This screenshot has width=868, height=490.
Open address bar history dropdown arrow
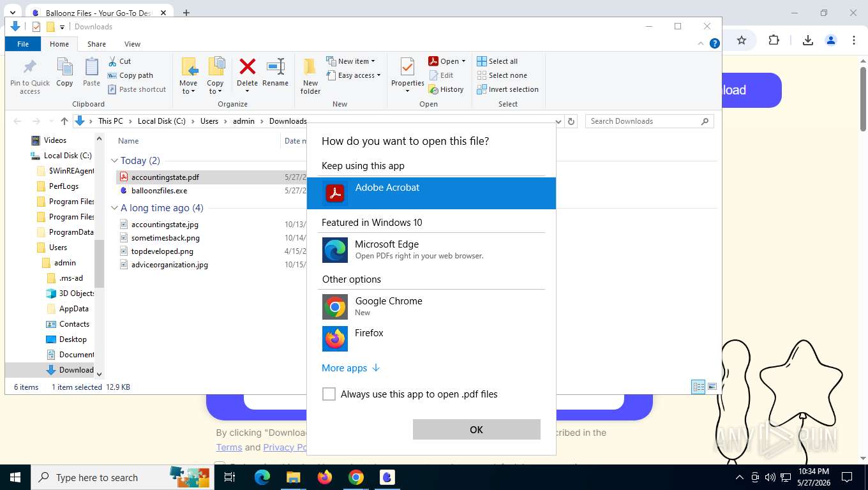(x=558, y=121)
